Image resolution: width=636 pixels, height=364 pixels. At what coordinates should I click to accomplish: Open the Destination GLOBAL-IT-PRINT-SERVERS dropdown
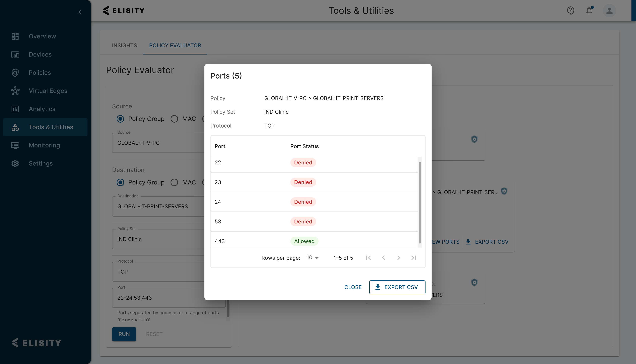(158, 207)
